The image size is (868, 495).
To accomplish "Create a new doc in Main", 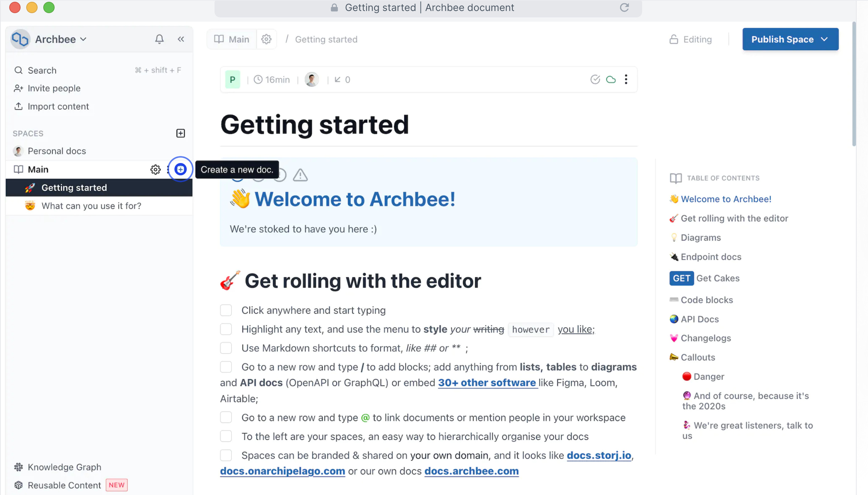I will (180, 169).
